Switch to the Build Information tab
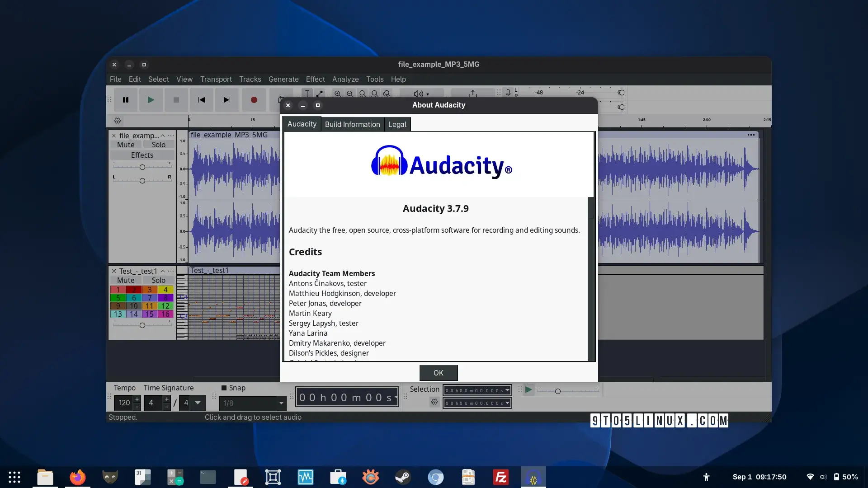Viewport: 868px width, 488px height. click(352, 124)
